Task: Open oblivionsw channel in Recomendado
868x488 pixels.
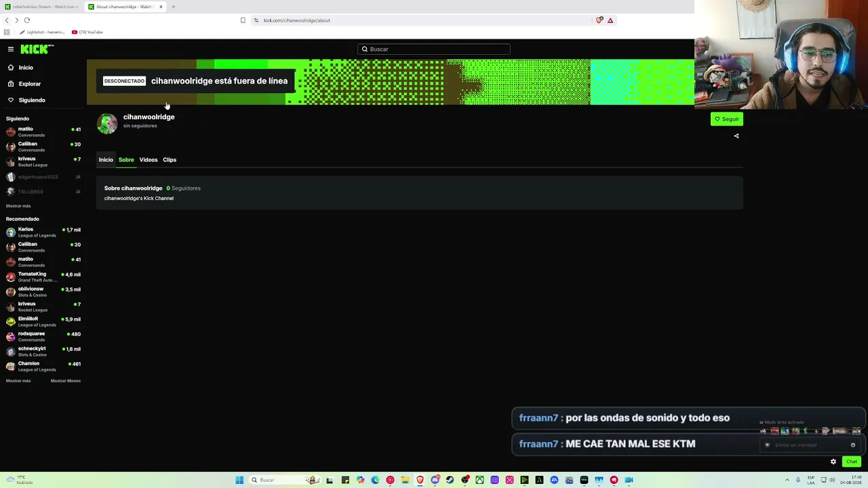Action: (x=43, y=291)
